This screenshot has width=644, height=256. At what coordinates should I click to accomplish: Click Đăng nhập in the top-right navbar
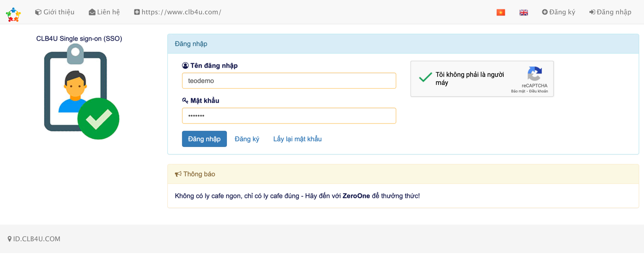click(610, 12)
